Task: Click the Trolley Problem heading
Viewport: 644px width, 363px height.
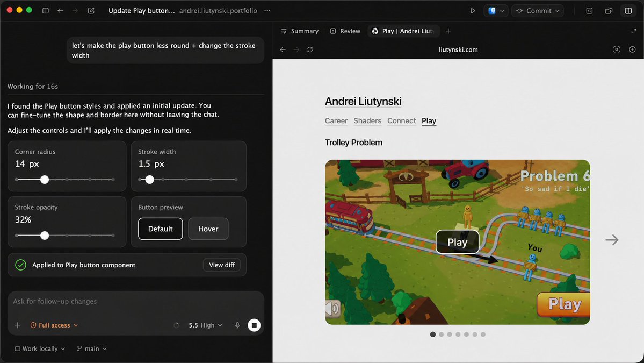Action: click(x=353, y=142)
